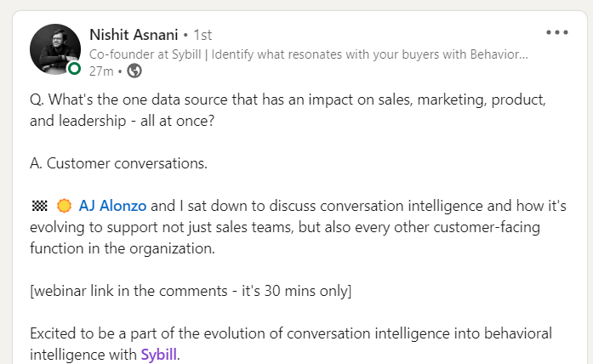Click the 1st connection degree label
593x364 pixels.
coord(202,36)
